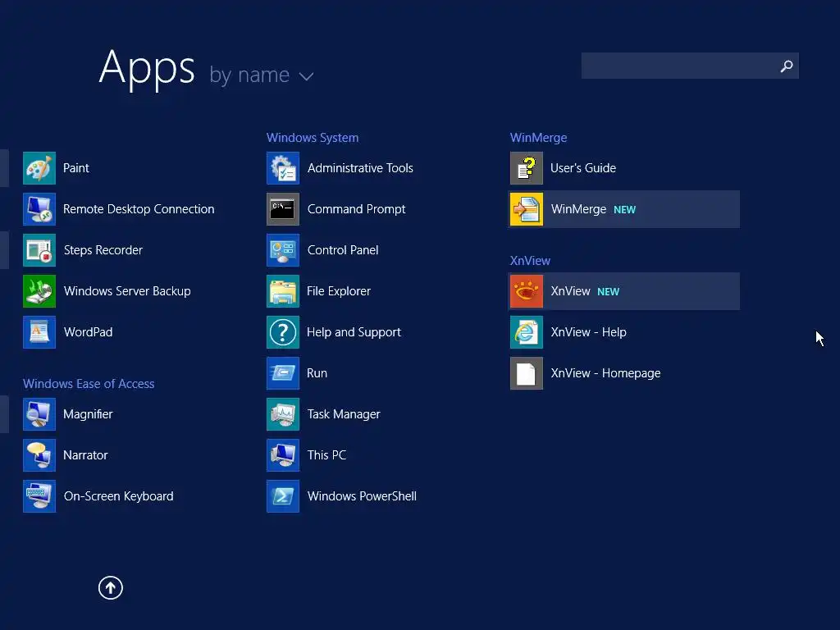Select the 'This PC' label

point(326,455)
